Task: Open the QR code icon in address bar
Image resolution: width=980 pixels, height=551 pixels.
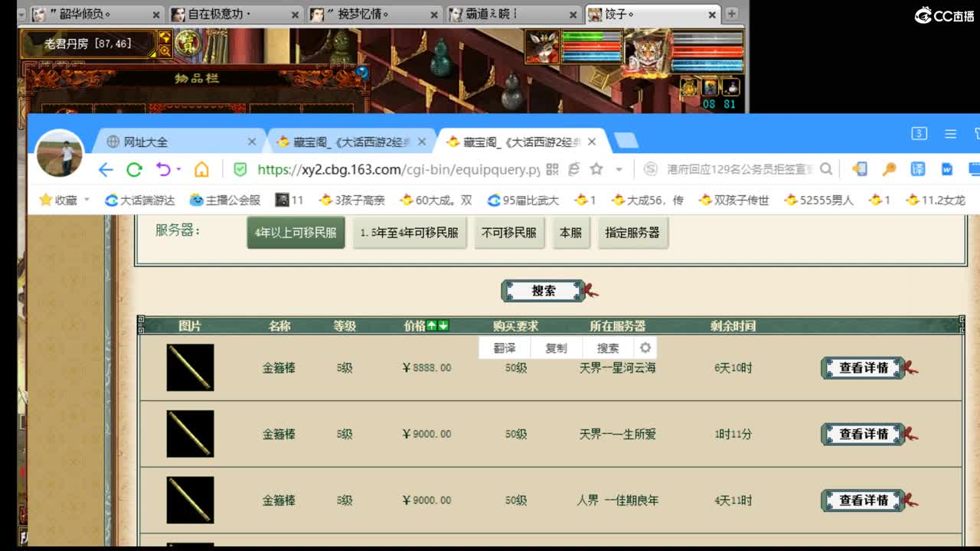Action: [x=552, y=169]
